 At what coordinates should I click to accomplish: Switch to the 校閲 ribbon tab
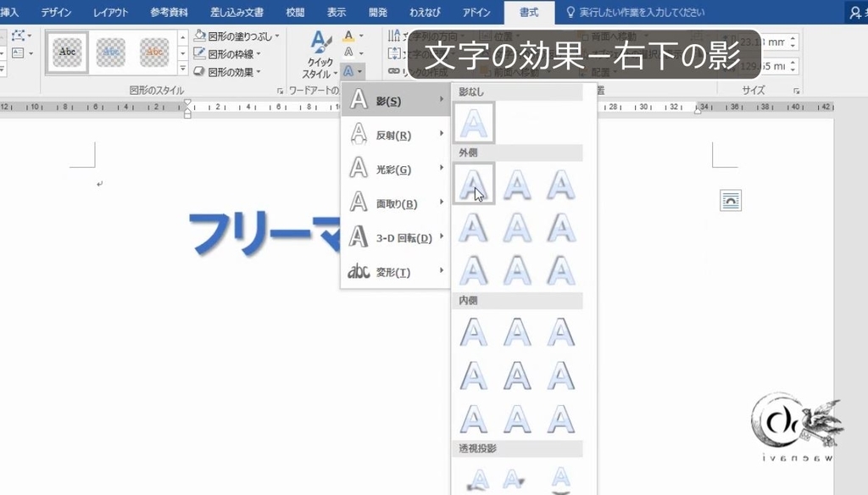click(x=295, y=12)
